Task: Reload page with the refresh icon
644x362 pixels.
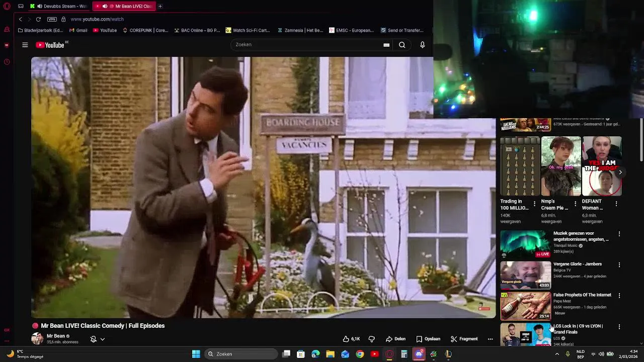Action: 38,19
